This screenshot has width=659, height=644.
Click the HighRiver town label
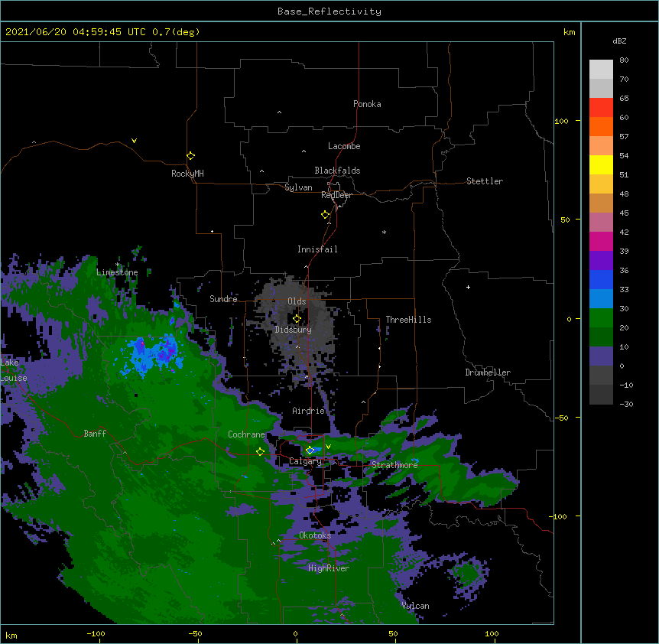328,568
